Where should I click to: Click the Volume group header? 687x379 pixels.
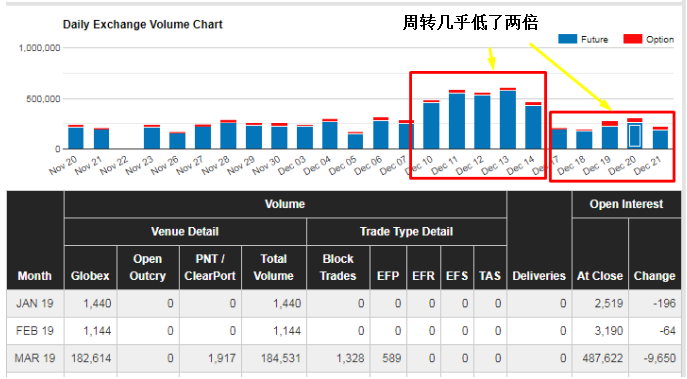click(285, 204)
